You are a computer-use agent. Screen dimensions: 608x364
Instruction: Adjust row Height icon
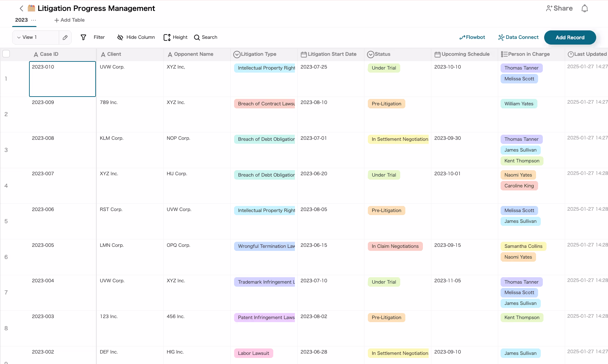tap(167, 37)
